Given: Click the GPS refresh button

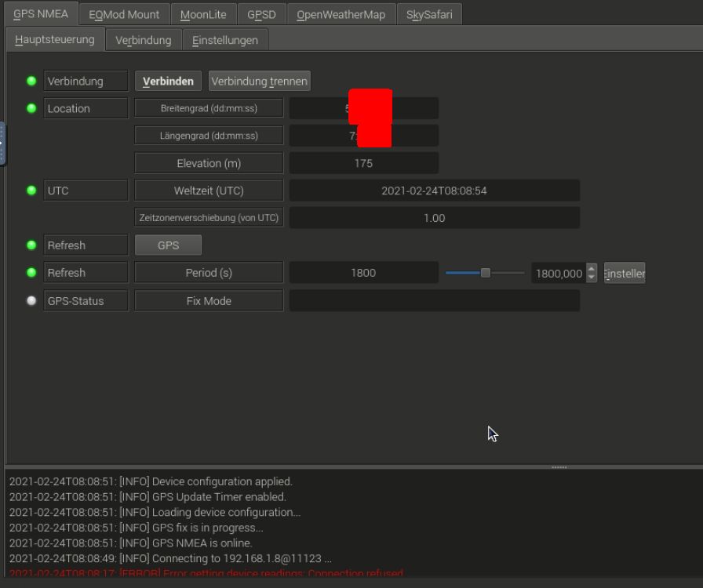Looking at the screenshot, I should coord(168,245).
